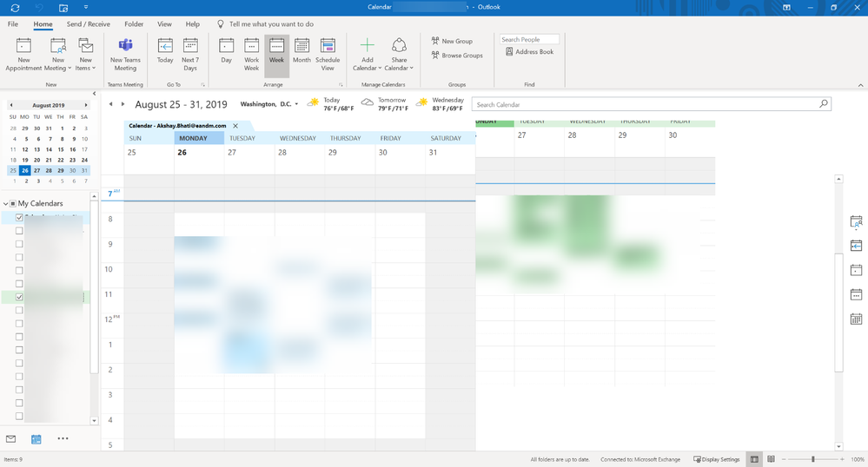Open the Address Book
868x467 pixels.
(529, 51)
